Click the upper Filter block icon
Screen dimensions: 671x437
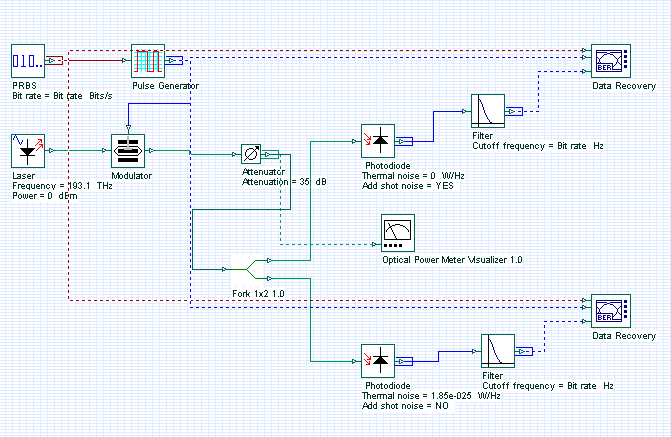(488, 111)
